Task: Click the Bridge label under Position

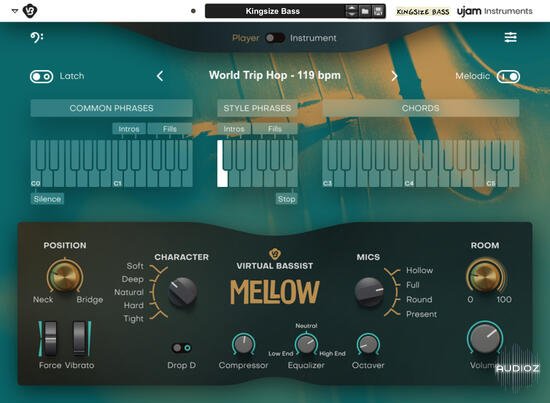Action: tap(90, 300)
